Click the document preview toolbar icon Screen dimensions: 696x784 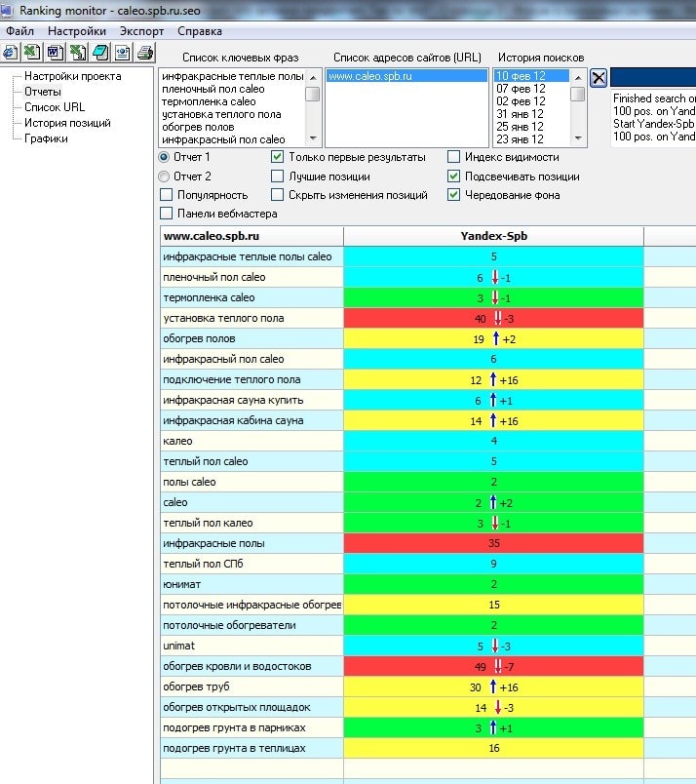[x=122, y=52]
